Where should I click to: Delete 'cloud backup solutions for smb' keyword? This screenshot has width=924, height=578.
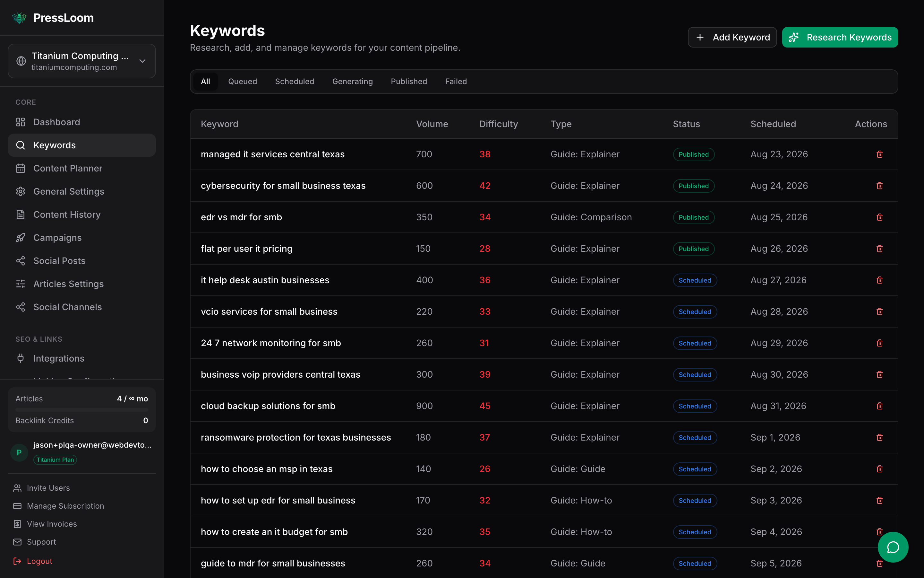[x=880, y=406]
